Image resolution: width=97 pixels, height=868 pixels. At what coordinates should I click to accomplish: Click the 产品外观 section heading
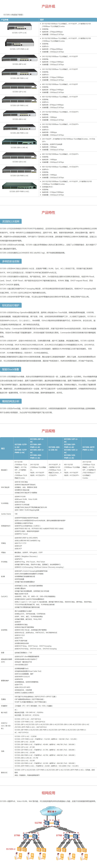click(x=48, y=6)
